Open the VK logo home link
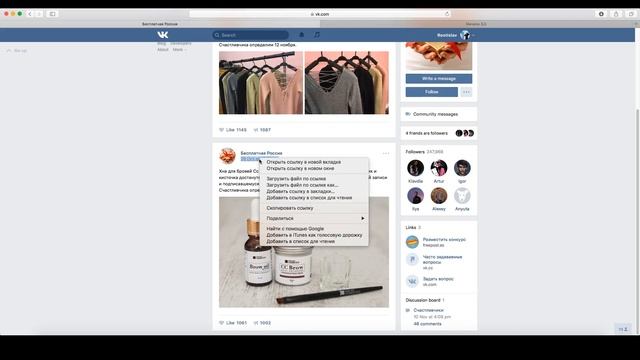 point(162,35)
